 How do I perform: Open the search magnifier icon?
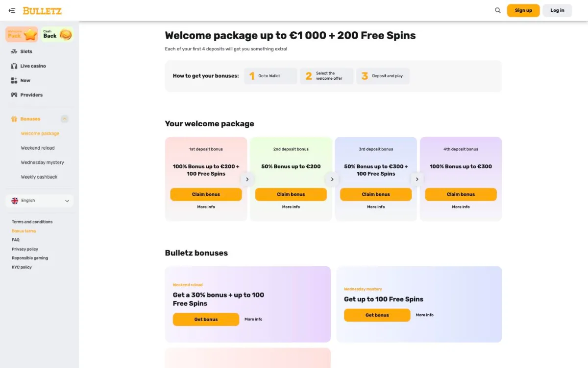pyautogui.click(x=498, y=10)
